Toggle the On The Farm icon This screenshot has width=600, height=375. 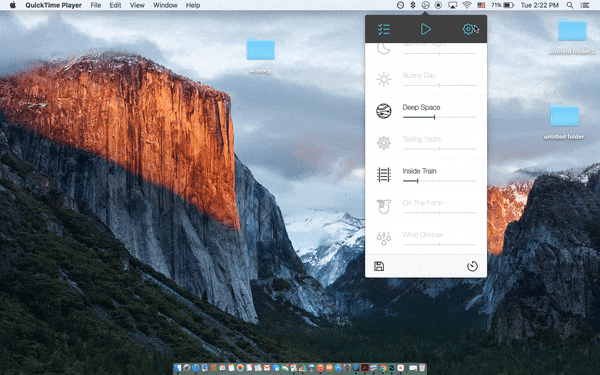pyautogui.click(x=383, y=206)
